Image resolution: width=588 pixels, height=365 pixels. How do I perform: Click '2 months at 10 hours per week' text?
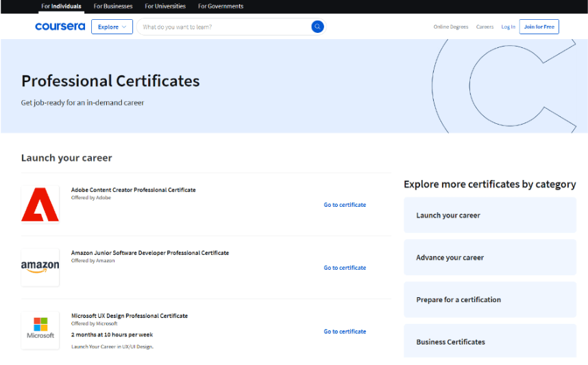tap(112, 335)
